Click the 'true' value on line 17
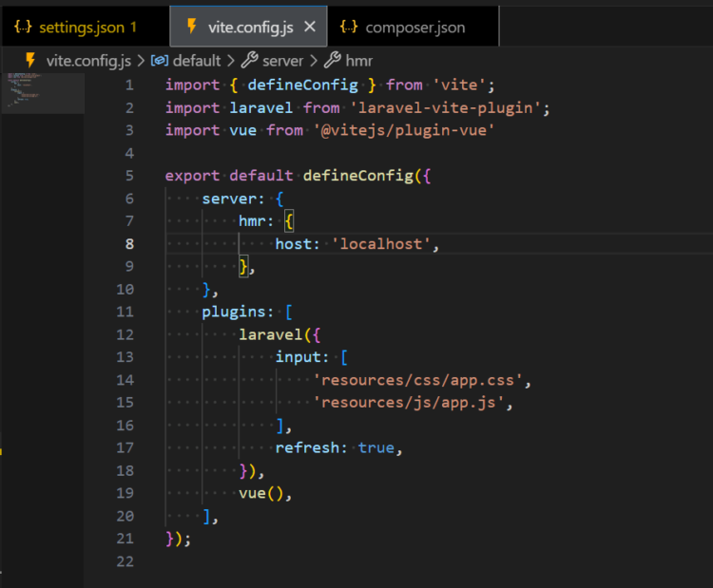This screenshot has height=588, width=713. [376, 448]
